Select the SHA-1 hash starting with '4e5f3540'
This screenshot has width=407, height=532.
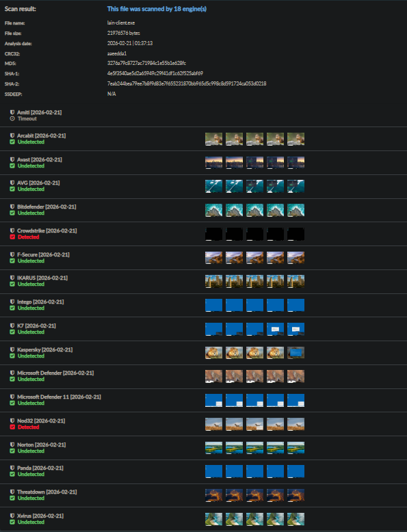(155, 73)
